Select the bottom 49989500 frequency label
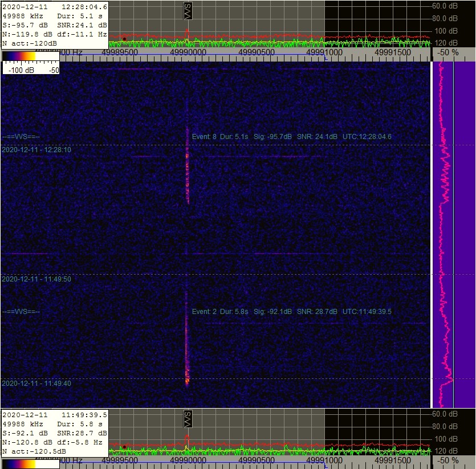 [x=120, y=460]
